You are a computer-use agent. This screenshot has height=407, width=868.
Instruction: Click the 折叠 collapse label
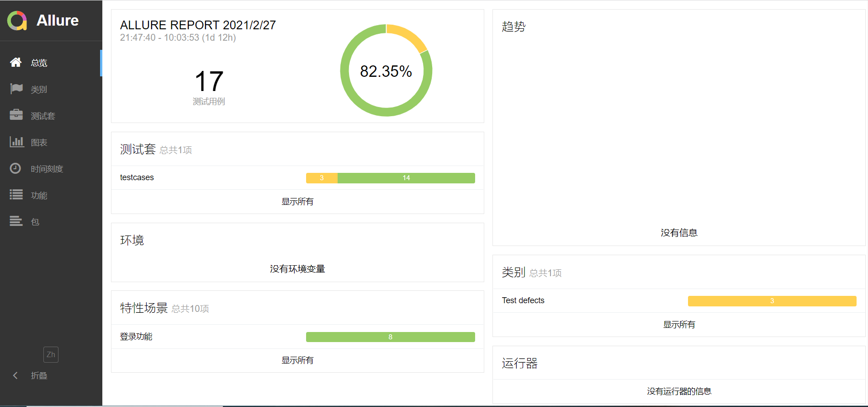(39, 375)
